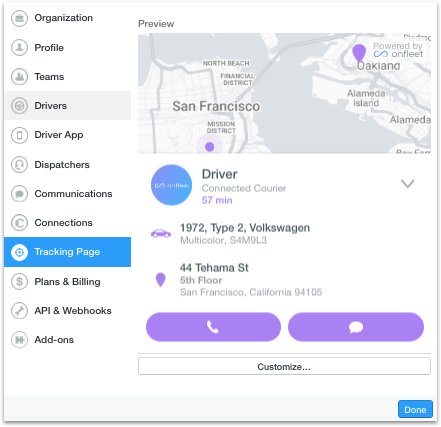Click the Drivers steering wheel icon

pyautogui.click(x=19, y=106)
